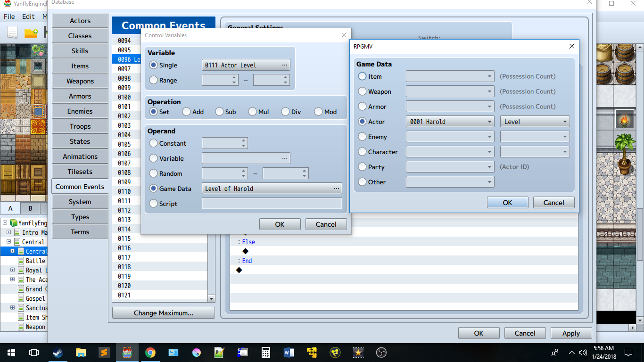Open the Edit menu

coord(28,16)
